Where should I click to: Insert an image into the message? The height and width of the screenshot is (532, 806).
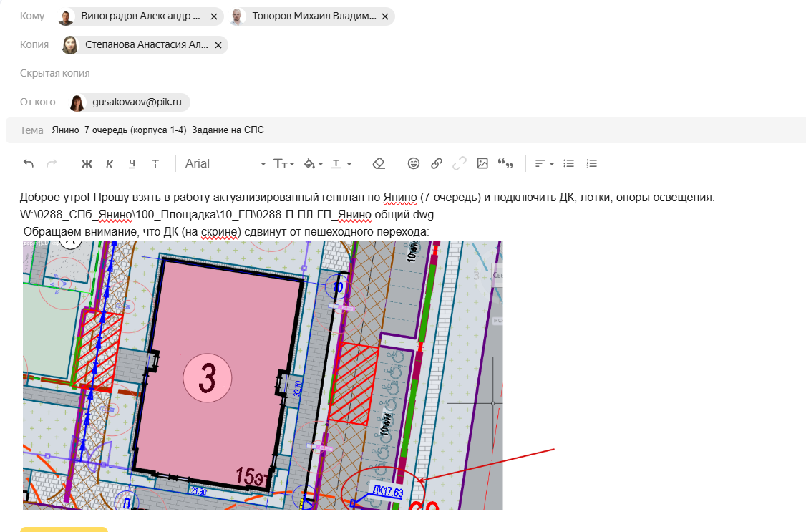(x=482, y=163)
